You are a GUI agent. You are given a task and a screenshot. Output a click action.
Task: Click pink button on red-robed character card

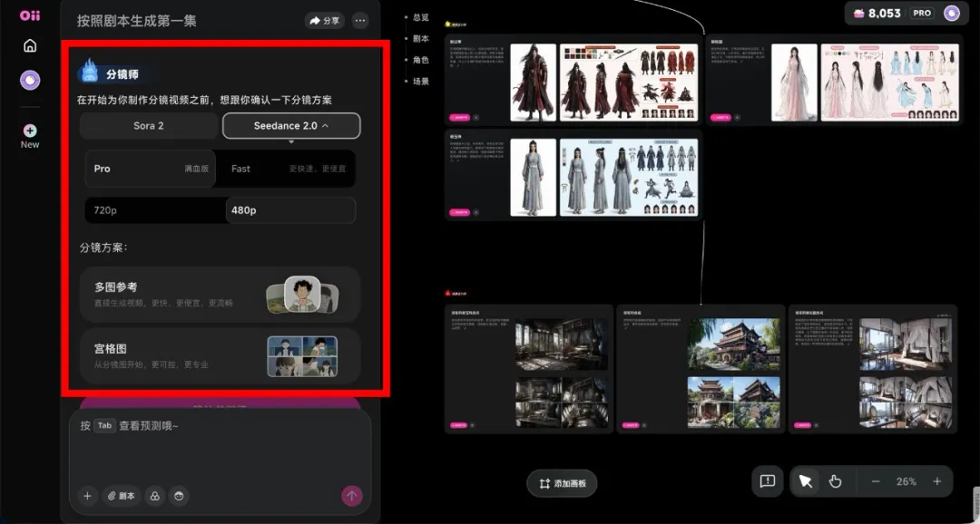(459, 117)
